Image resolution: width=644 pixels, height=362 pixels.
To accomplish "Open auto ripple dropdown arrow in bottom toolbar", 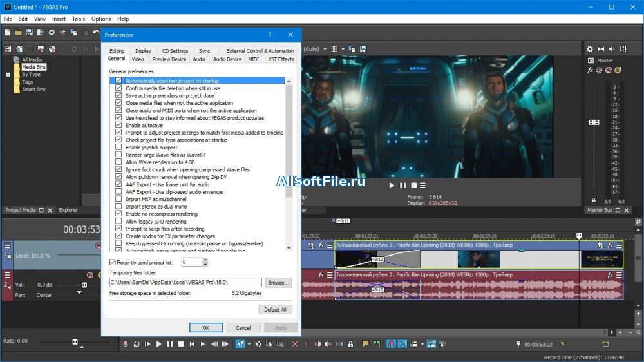I will click(x=422, y=344).
